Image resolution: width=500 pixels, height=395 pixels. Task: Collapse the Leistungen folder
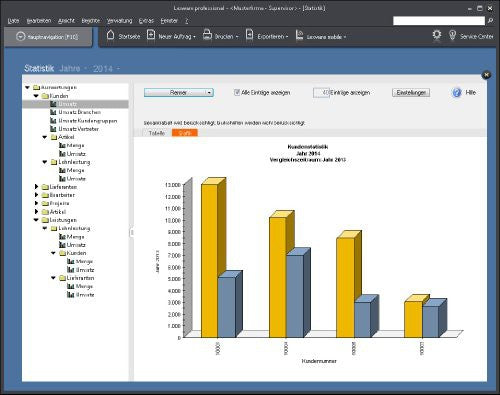(x=36, y=220)
